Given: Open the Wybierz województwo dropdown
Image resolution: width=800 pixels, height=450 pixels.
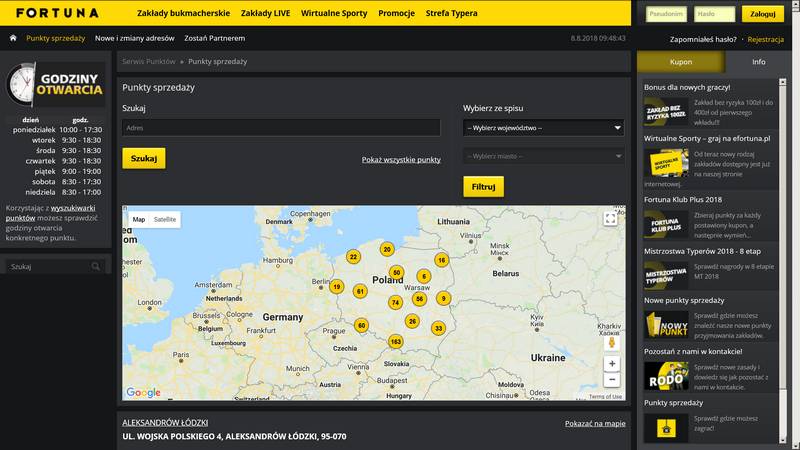Looking at the screenshot, I should [543, 128].
